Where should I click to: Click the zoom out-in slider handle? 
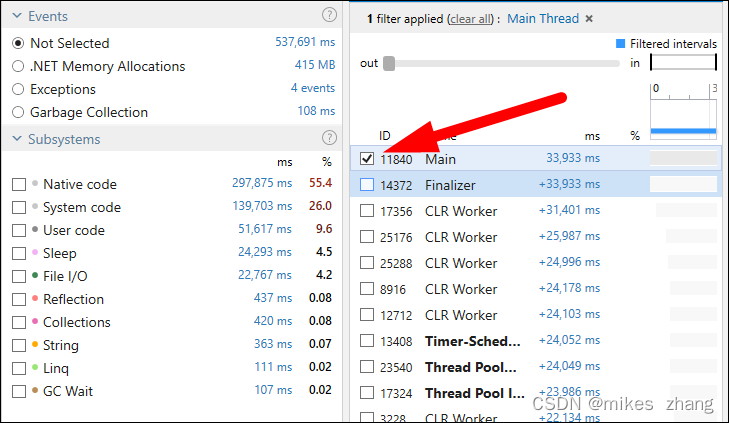tap(389, 63)
